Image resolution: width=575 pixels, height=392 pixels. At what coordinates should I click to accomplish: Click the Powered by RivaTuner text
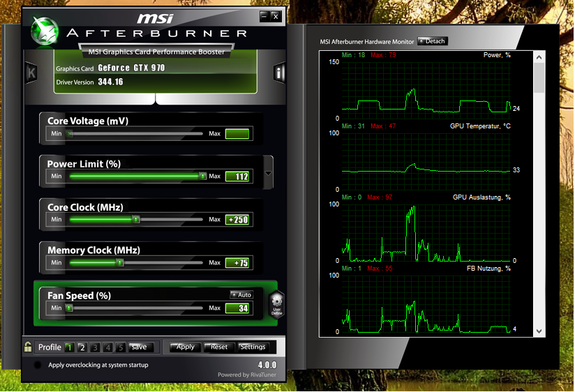pyautogui.click(x=247, y=375)
